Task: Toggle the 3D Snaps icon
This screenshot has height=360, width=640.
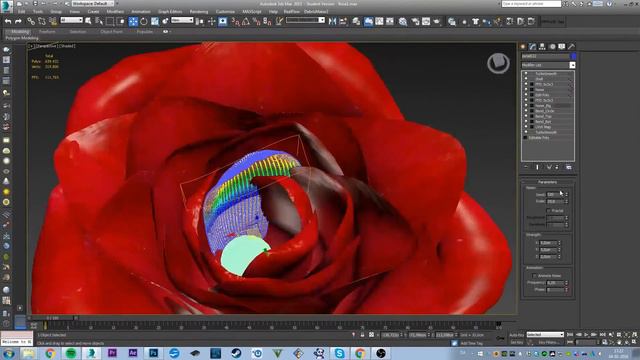Action: (x=235, y=21)
